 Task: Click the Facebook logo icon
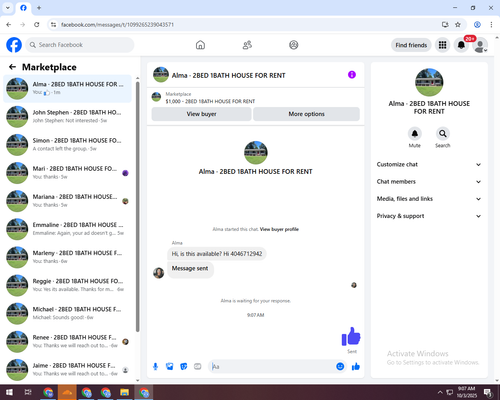click(x=14, y=45)
